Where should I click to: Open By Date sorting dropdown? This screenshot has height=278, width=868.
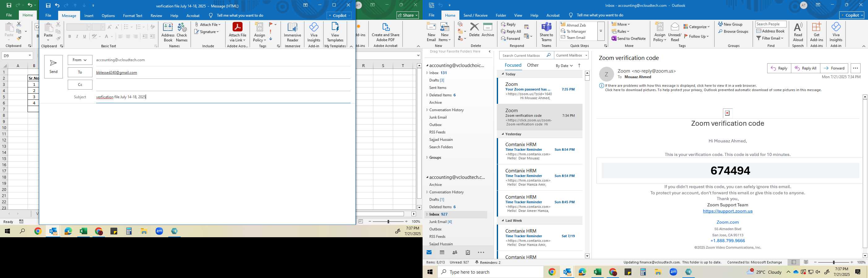pos(564,65)
